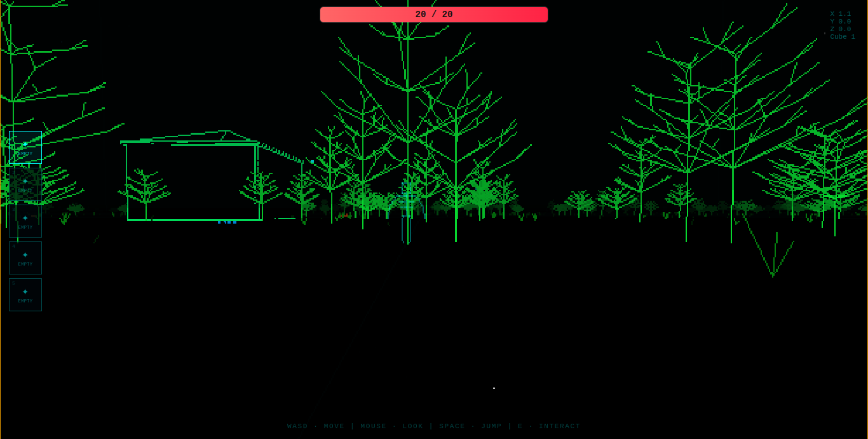Click the 20 / 20 health bar
Viewport: 868px width, 439px height.
tap(434, 15)
